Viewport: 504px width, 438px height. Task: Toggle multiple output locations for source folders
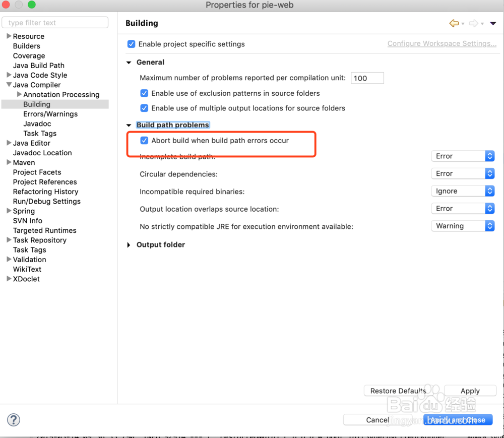click(144, 108)
